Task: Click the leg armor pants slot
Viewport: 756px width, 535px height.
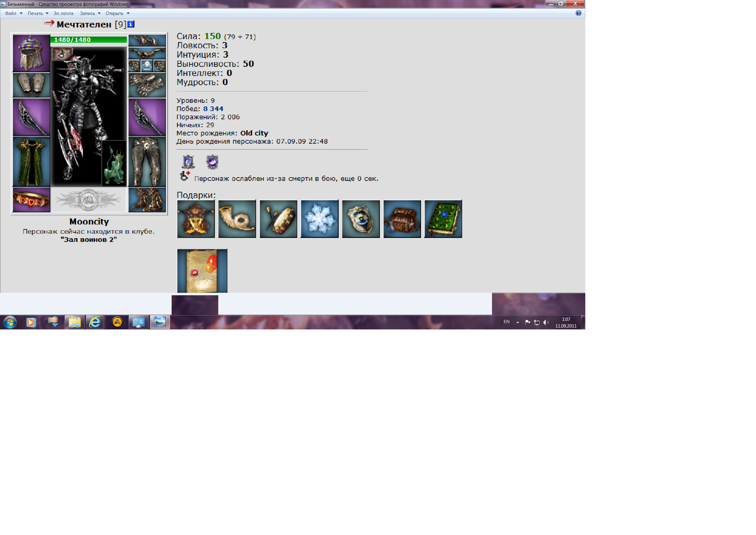Action: tap(147, 161)
